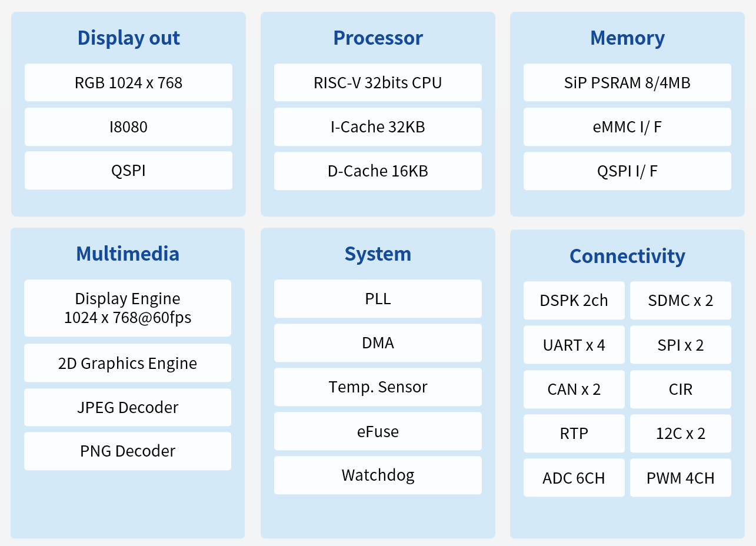
Task: Click the Connectivity section heading
Action: click(x=627, y=257)
